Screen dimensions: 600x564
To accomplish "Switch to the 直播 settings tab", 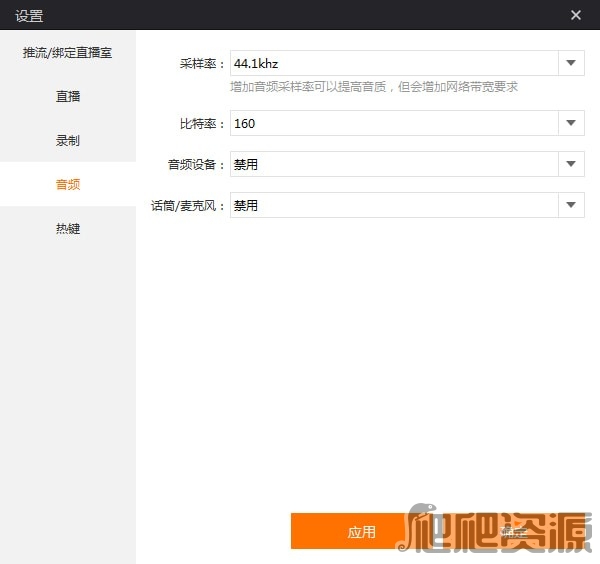I will 68,96.
